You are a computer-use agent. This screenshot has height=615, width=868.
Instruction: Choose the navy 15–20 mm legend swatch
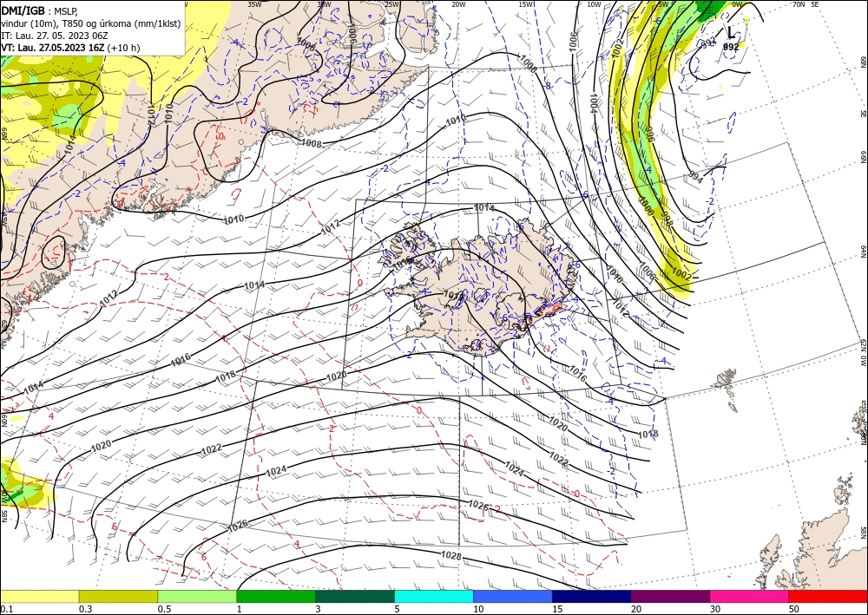(x=591, y=596)
